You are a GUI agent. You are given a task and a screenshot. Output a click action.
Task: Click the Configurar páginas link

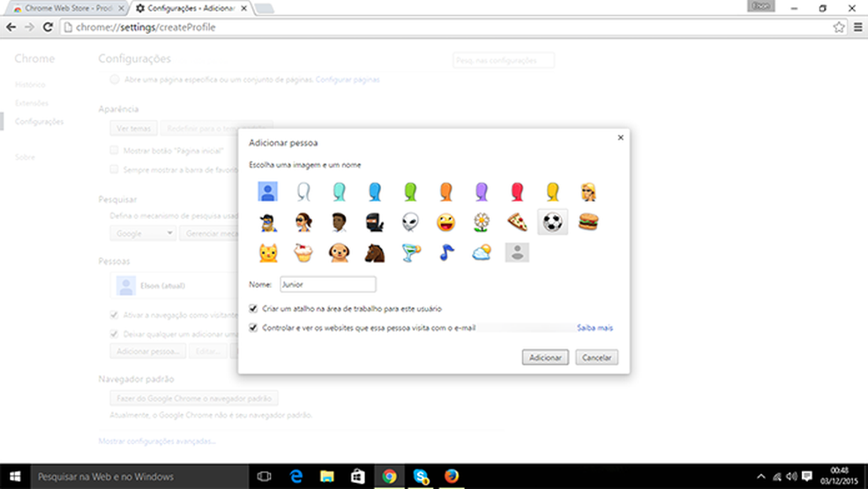tap(348, 79)
